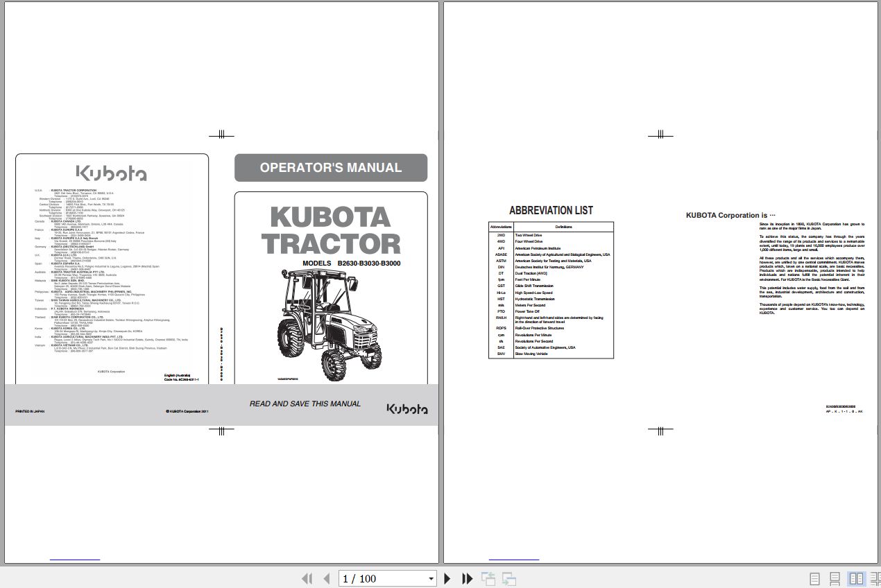Click the SMV Slow Moving Vehicle row

(x=551, y=354)
